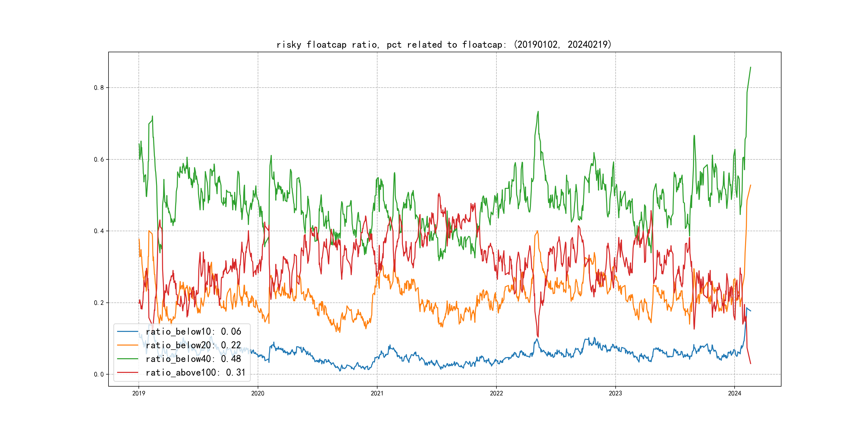Image resolution: width=868 pixels, height=434 pixels.
Task: Select the 'ratio_below20: 0.22' legend label
Action: click(193, 345)
